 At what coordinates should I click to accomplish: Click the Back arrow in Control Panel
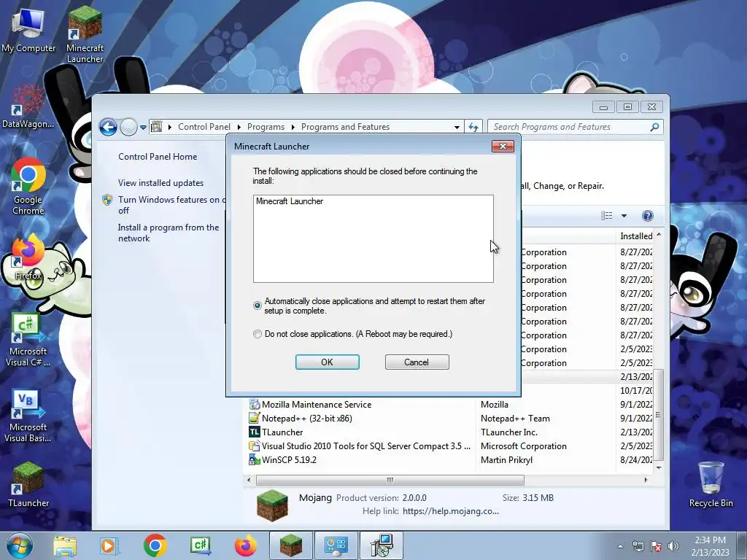(x=108, y=127)
